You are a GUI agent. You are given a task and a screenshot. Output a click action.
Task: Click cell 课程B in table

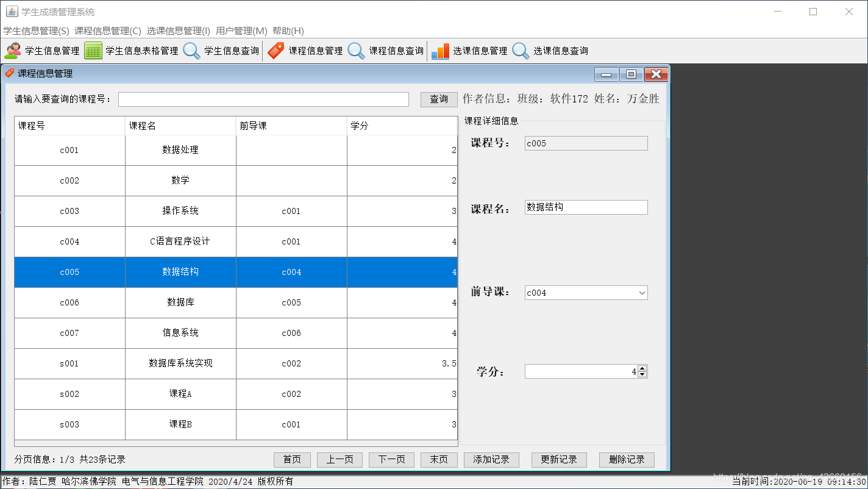[180, 424]
